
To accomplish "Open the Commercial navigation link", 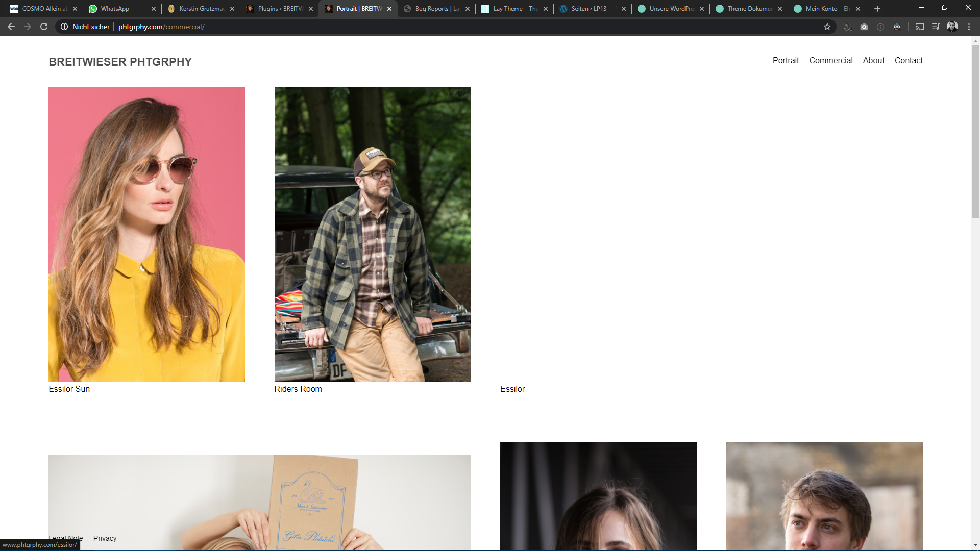I will pyautogui.click(x=831, y=60).
